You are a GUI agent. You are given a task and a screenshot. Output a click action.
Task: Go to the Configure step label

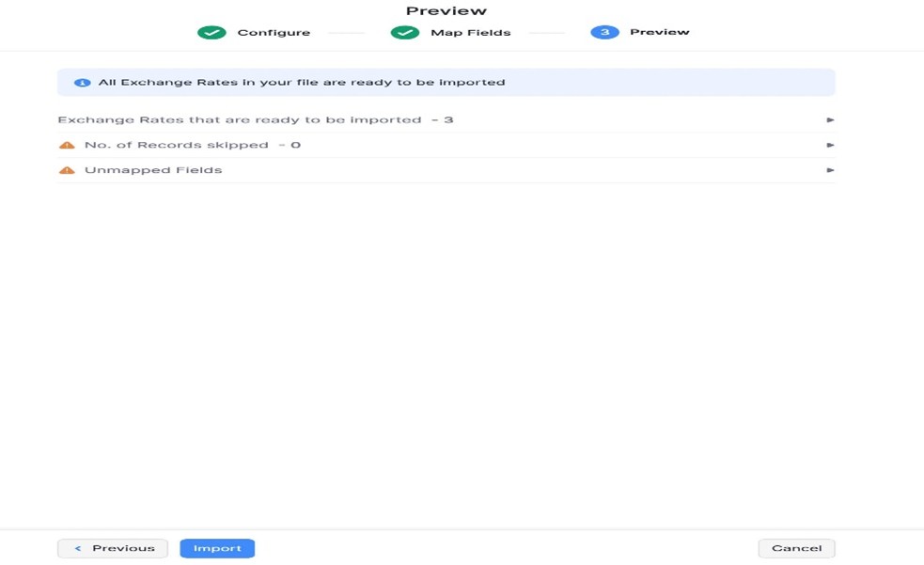pyautogui.click(x=274, y=33)
